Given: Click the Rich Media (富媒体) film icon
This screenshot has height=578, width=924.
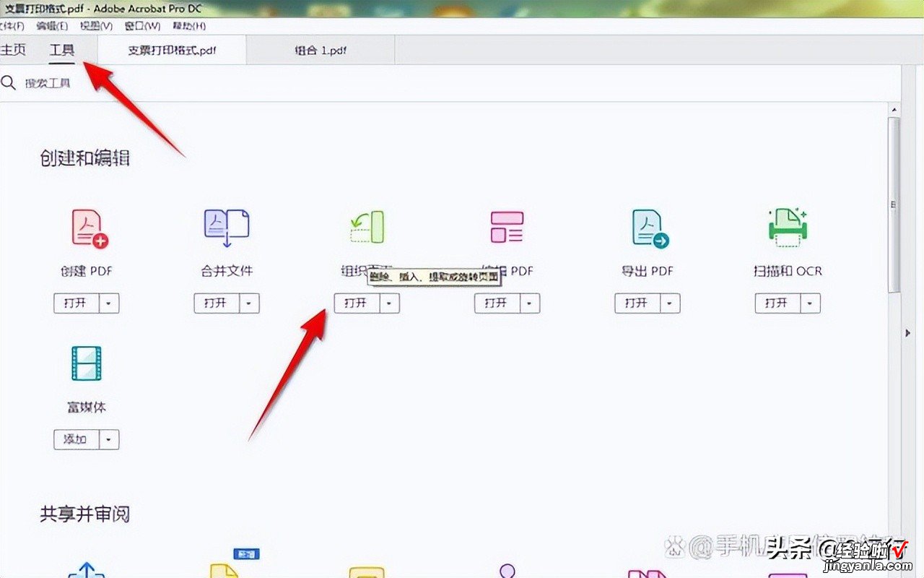Looking at the screenshot, I should 87,363.
